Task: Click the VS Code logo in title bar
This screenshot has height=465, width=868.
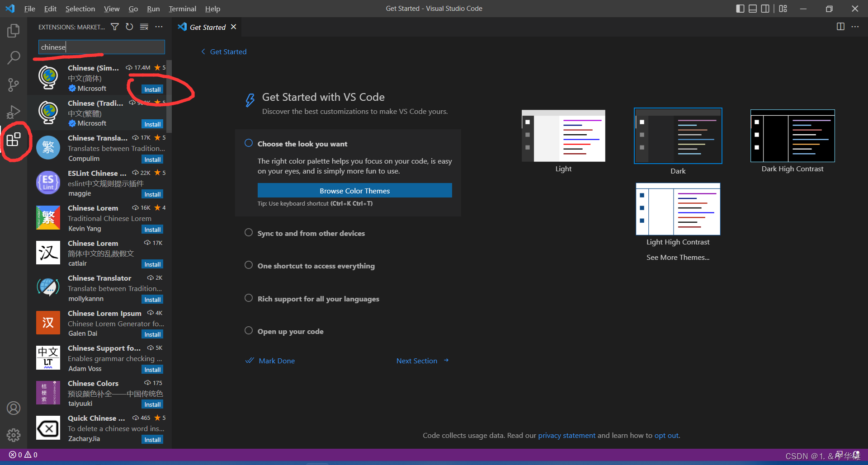Action: [x=10, y=9]
